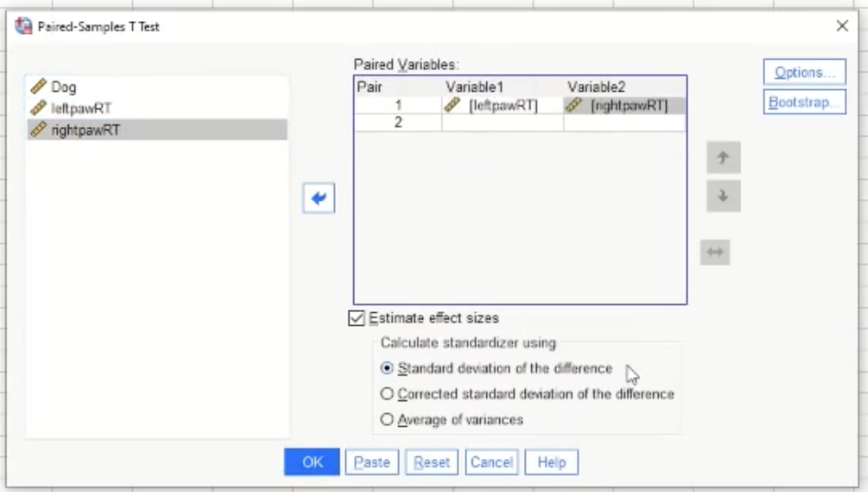Open the Bootstrap settings
The image size is (868, 492).
(x=804, y=102)
